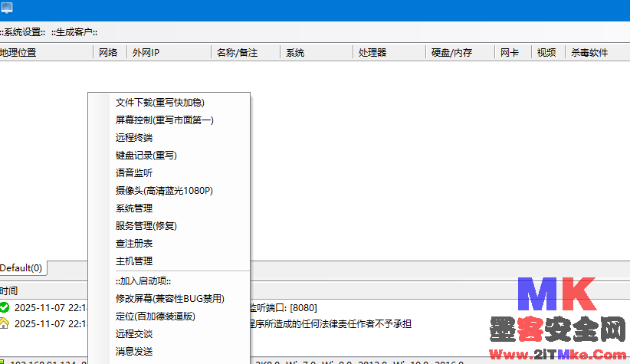Screen dimensions: 630x364
Task: Sort by 硬盘/内存 column header
Action: pyautogui.click(x=451, y=53)
